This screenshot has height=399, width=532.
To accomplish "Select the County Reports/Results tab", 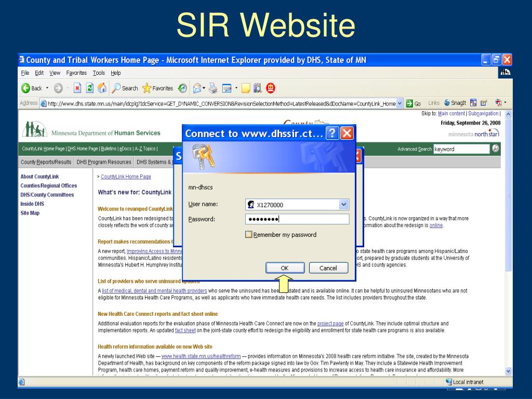I will (x=46, y=162).
